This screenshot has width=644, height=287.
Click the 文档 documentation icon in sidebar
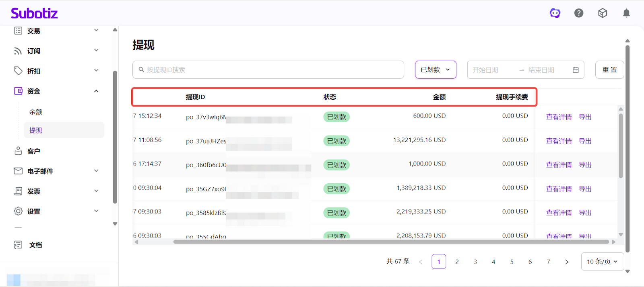pyautogui.click(x=18, y=245)
